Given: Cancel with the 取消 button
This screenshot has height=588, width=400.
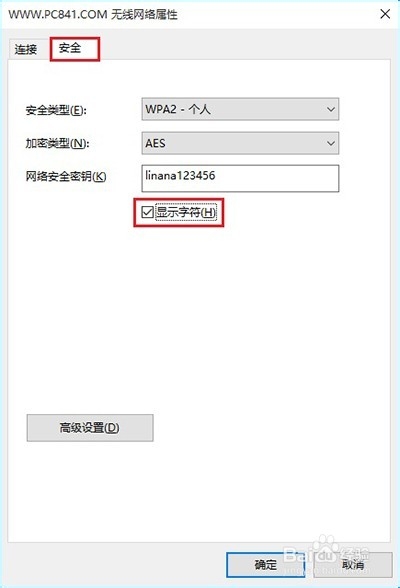Looking at the screenshot, I should pos(353,565).
